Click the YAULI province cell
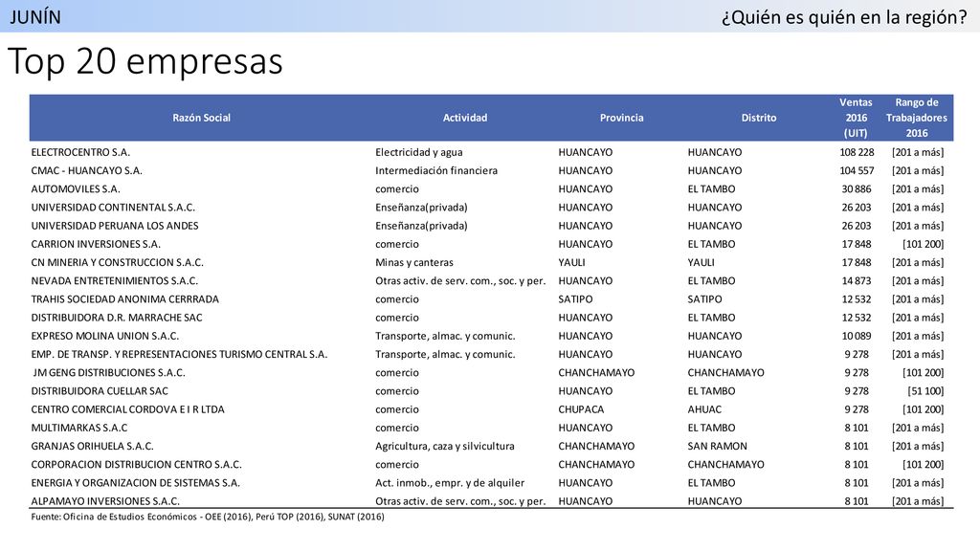This screenshot has width=980, height=551. point(572,262)
